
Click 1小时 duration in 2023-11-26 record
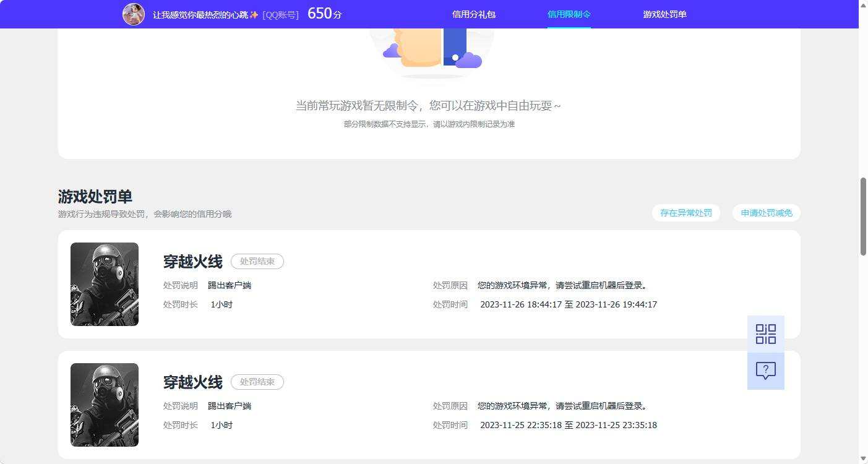(x=221, y=304)
